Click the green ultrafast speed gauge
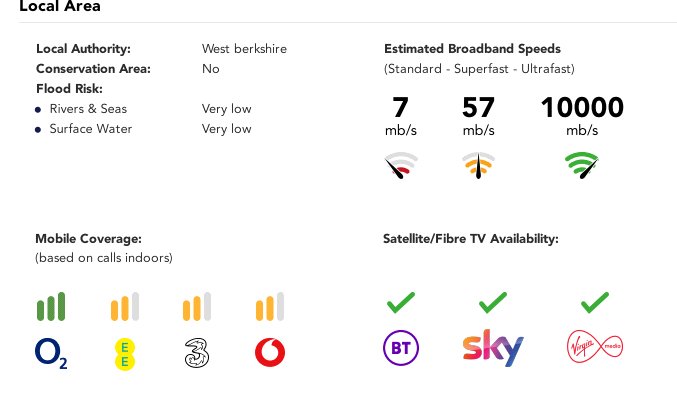This screenshot has height=417, width=677. pos(582,165)
